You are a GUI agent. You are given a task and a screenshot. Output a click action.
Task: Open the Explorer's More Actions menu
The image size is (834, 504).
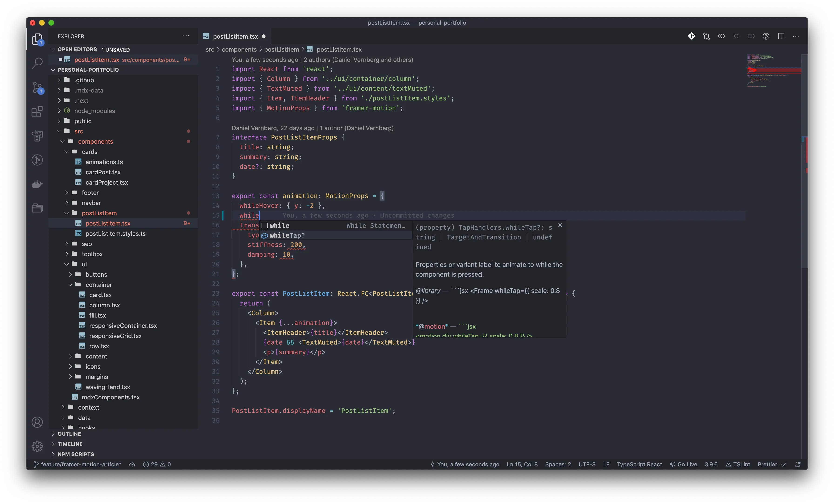(x=186, y=36)
